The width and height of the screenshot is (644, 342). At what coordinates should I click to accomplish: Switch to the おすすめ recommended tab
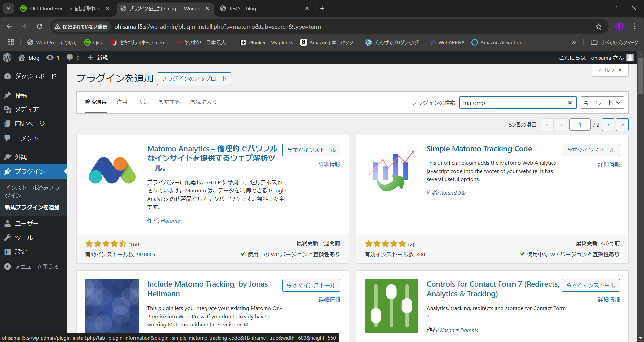(x=169, y=102)
